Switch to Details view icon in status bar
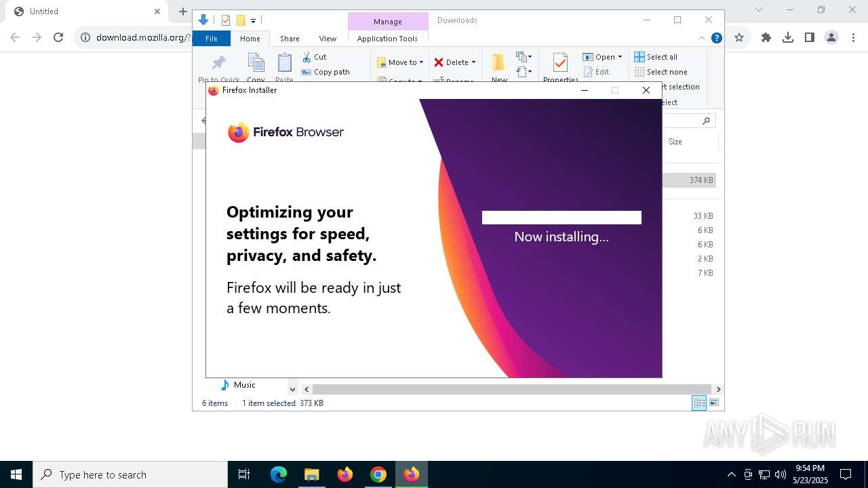This screenshot has width=868, height=488. tap(699, 403)
